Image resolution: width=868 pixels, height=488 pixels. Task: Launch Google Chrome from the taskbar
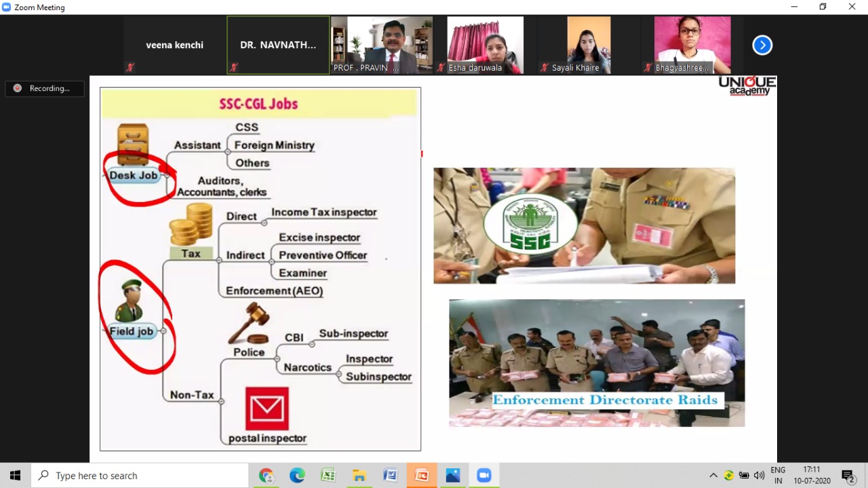[266, 475]
